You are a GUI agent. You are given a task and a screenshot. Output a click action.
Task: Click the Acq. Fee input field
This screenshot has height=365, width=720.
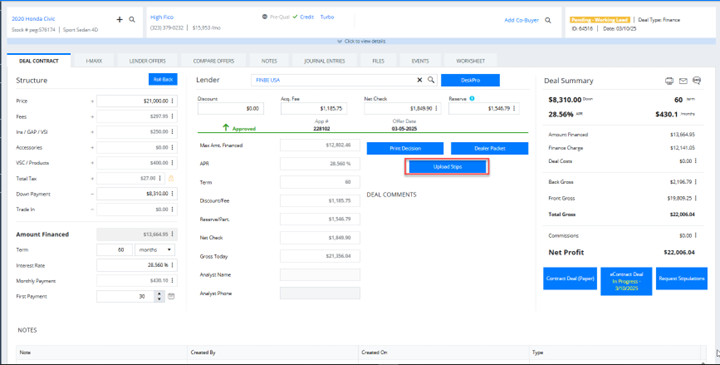314,109
